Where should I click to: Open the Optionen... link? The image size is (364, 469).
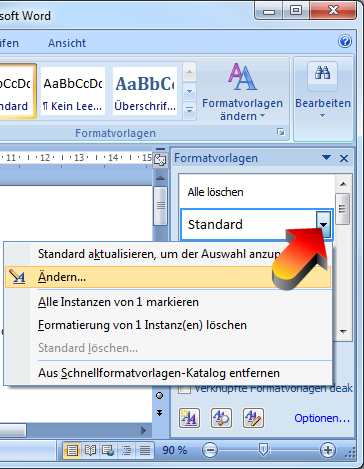click(x=322, y=418)
